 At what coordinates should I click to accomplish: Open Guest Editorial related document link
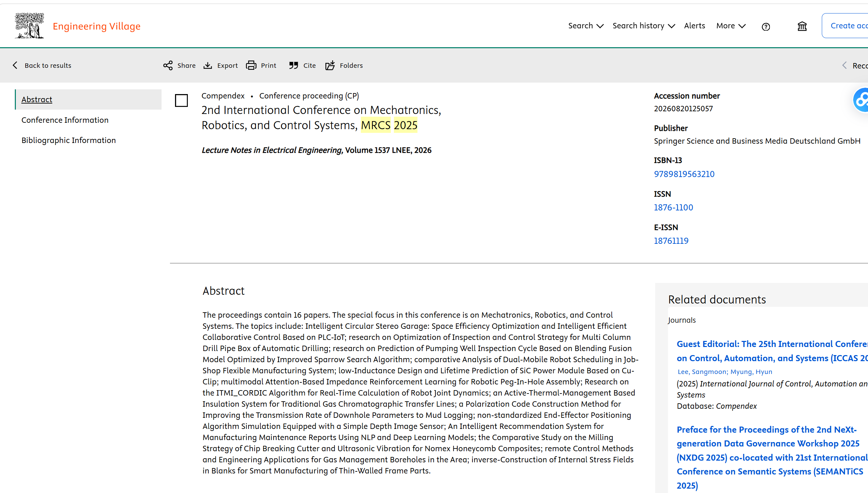[772, 351]
